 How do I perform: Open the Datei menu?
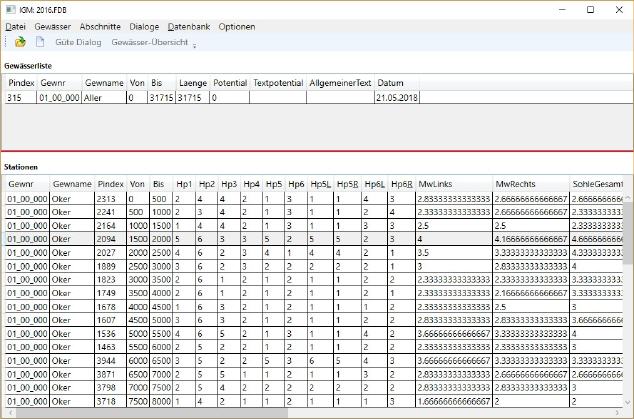click(16, 25)
